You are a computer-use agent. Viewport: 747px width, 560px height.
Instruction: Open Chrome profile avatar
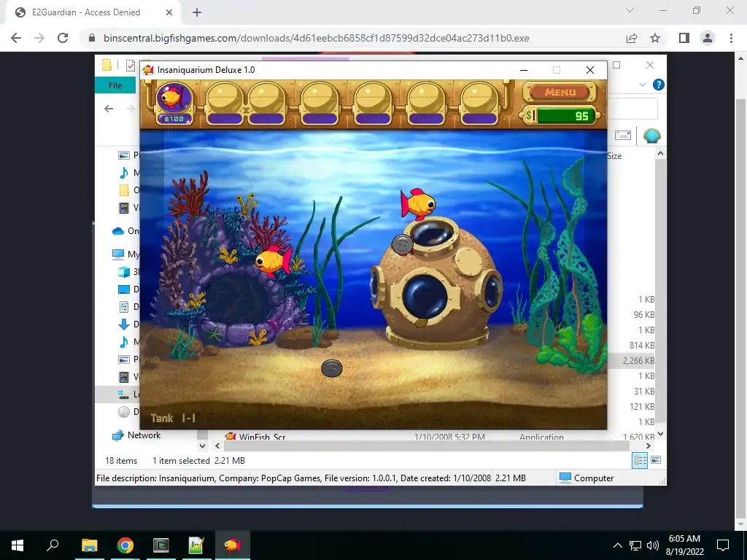708,38
